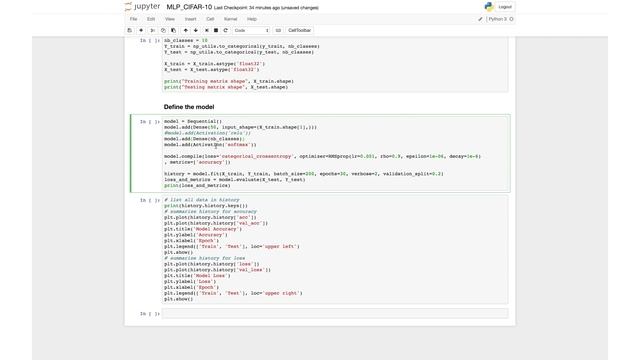The width and height of the screenshot is (640, 360).
Task: Open the Edit menu
Action: tap(151, 19)
